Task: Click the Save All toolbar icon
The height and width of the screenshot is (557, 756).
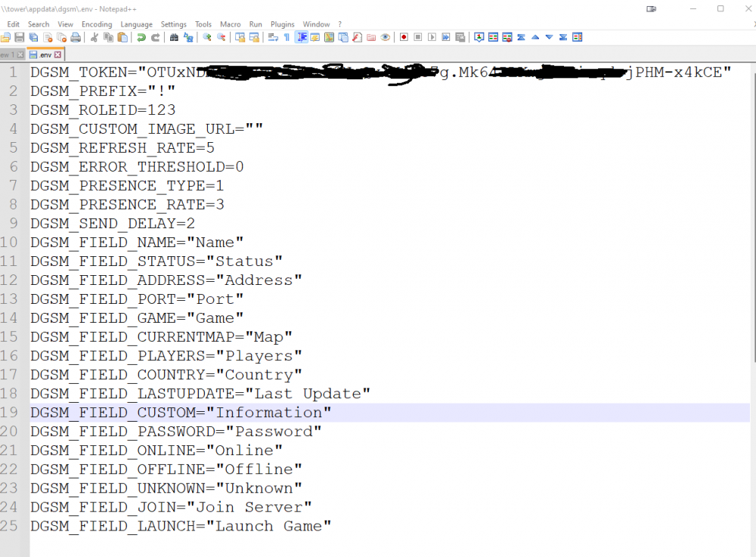Action: click(x=34, y=38)
